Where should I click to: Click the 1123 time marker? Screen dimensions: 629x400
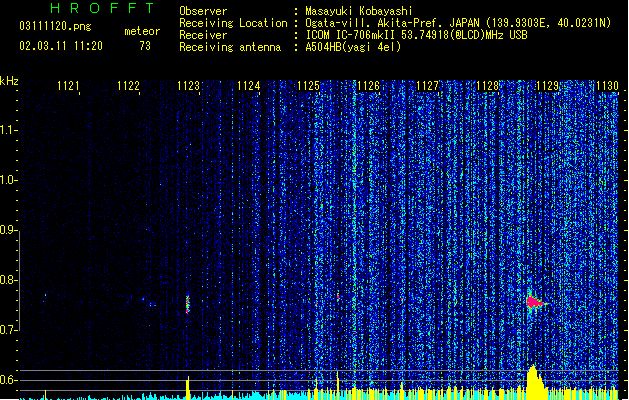tap(188, 86)
